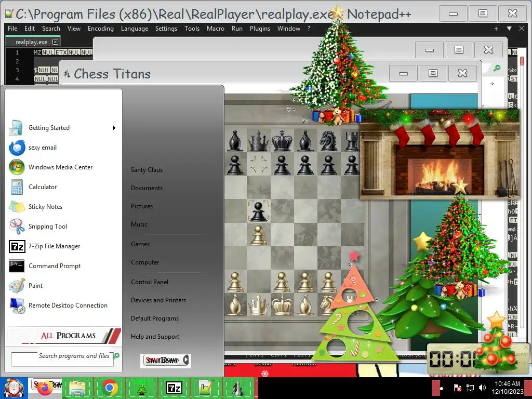Close the realplay.exe tab
The height and width of the screenshot is (399, 532).
[55, 42]
